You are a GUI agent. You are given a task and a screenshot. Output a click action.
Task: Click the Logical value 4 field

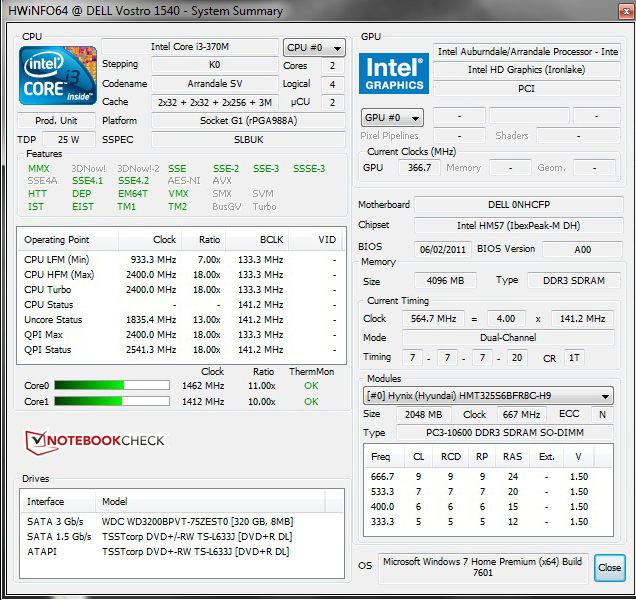click(x=333, y=84)
